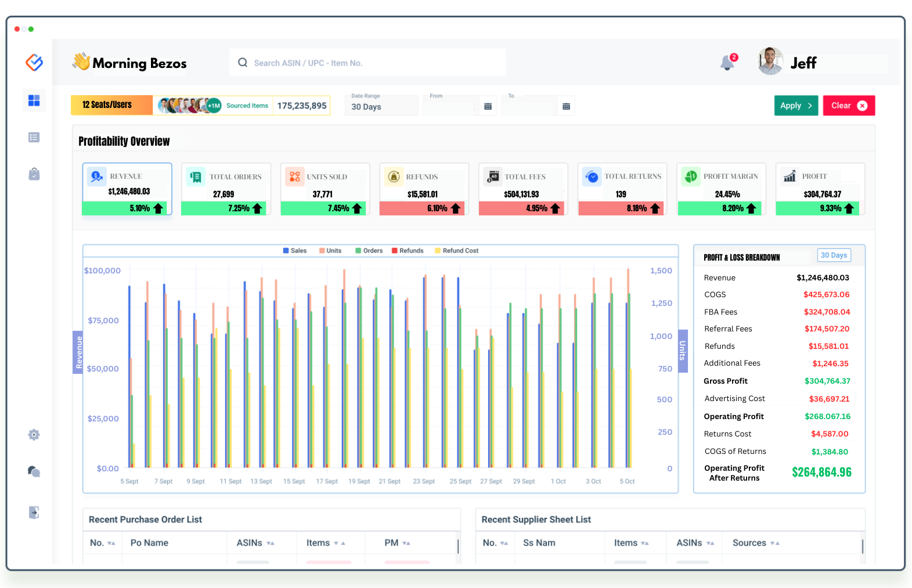
Task: Click the Profit up arrow 9.33%
Action: pyautogui.click(x=849, y=208)
